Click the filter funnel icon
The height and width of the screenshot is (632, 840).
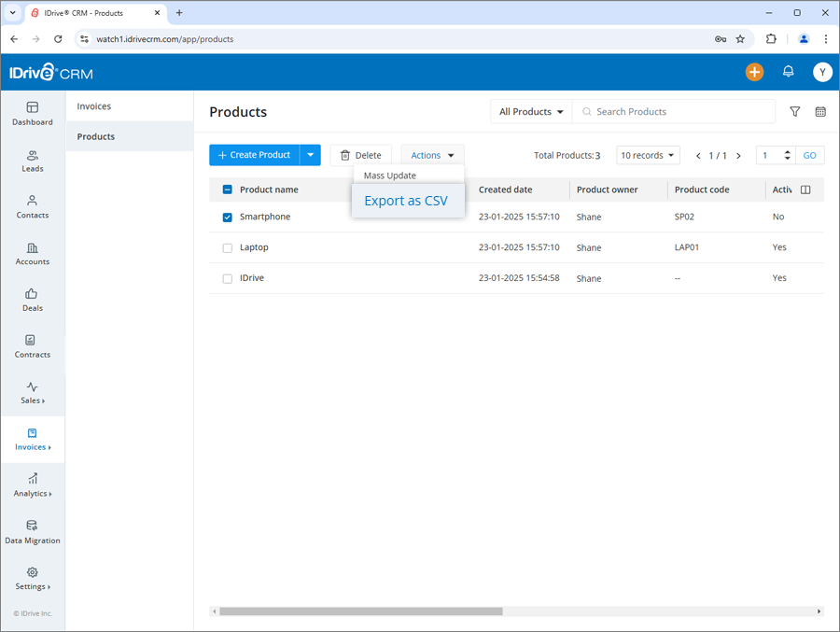[x=794, y=111]
